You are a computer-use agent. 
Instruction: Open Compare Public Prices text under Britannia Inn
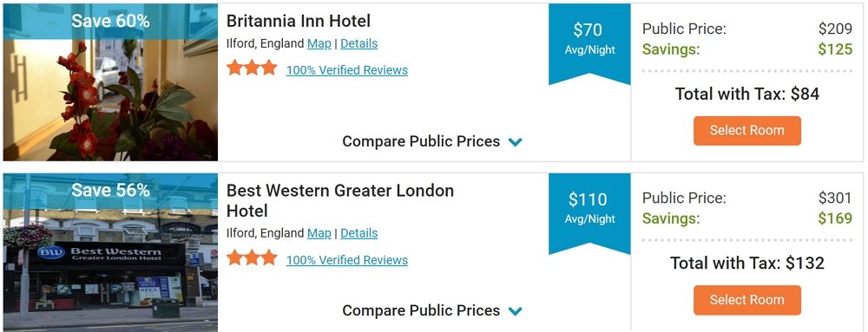pyautogui.click(x=421, y=141)
